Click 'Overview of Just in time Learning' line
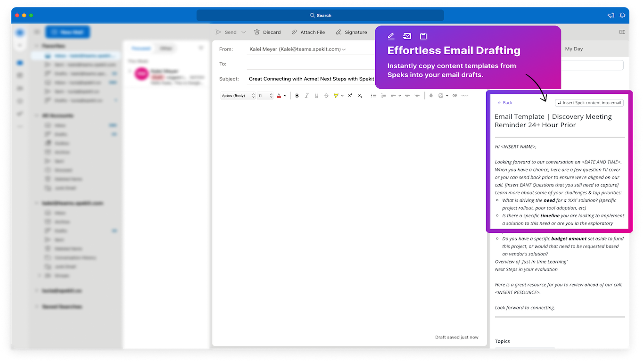Image resolution: width=644 pixels, height=362 pixels. point(531,262)
